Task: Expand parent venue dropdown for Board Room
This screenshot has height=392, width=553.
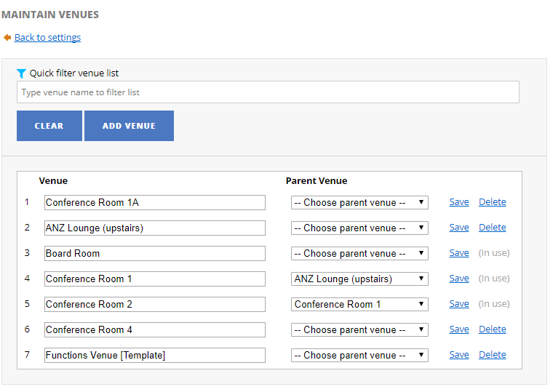Action: point(359,254)
